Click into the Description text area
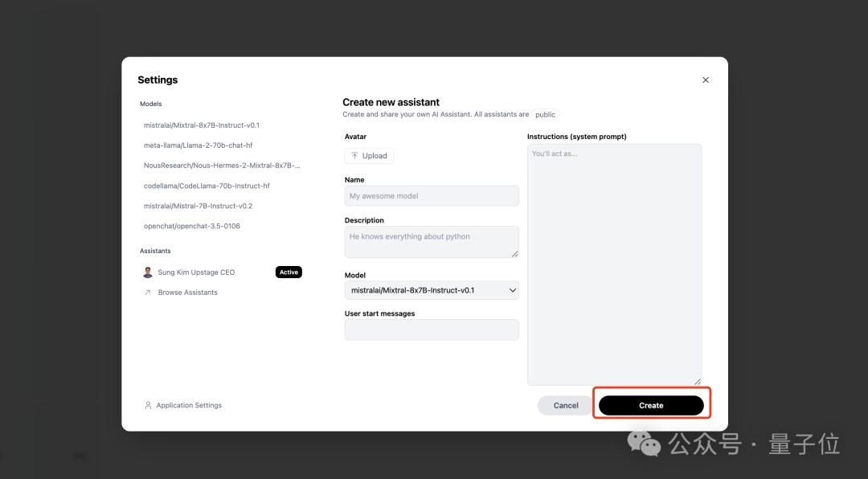The image size is (868, 479). (432, 241)
